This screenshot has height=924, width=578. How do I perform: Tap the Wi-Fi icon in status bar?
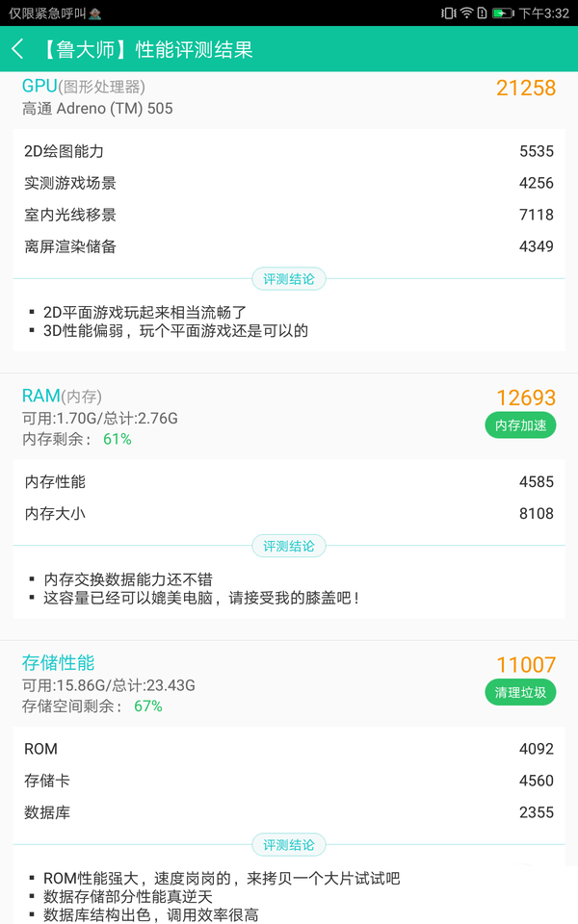[x=465, y=13]
